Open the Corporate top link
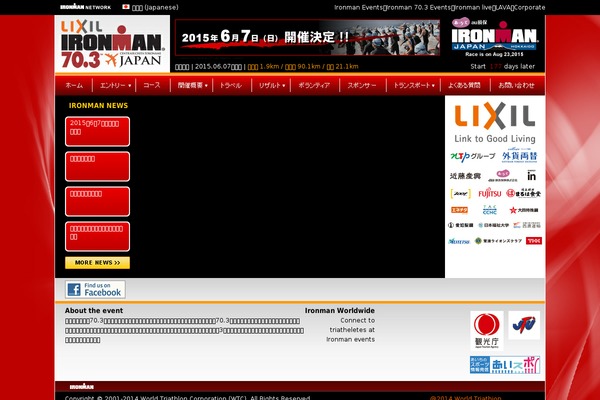The width and height of the screenshot is (600, 400). pos(530,7)
